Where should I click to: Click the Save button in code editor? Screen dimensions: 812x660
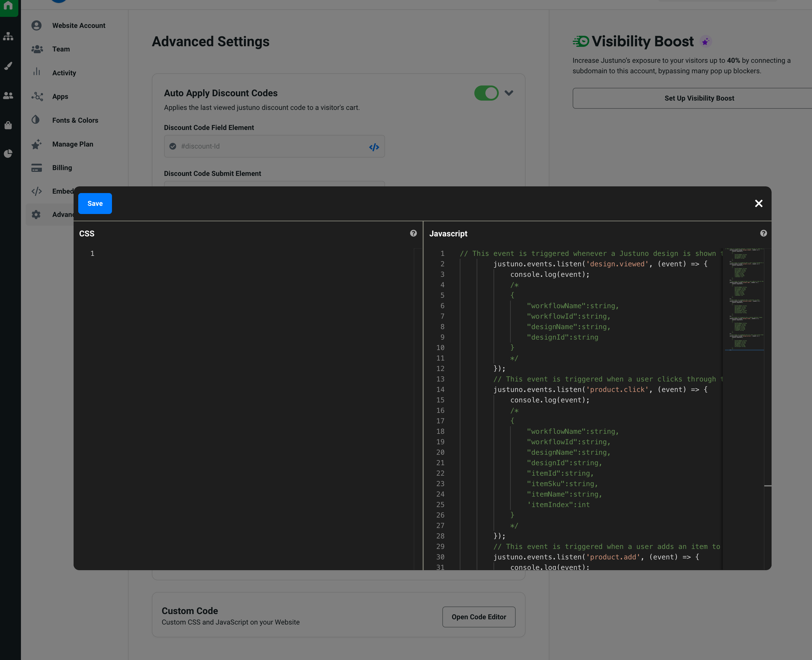click(x=95, y=204)
